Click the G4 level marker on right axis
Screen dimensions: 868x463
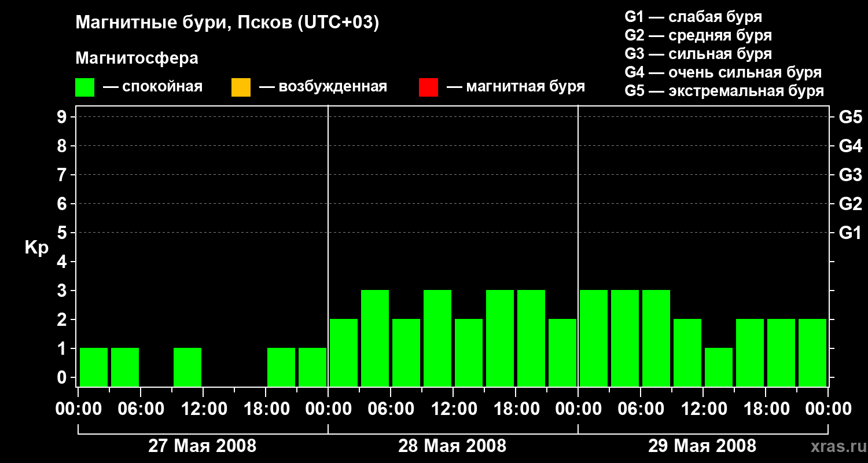(851, 146)
